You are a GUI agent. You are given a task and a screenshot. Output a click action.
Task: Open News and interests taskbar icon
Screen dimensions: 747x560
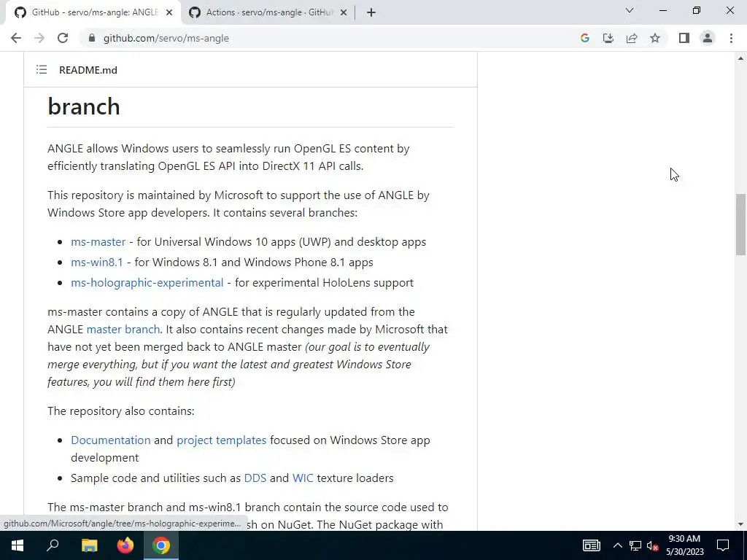click(x=591, y=545)
